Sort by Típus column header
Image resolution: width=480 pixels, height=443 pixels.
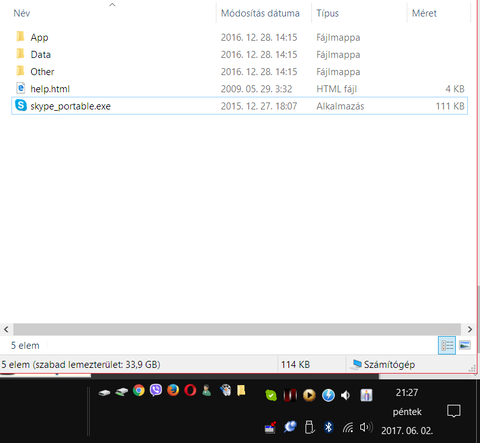pyautogui.click(x=327, y=13)
